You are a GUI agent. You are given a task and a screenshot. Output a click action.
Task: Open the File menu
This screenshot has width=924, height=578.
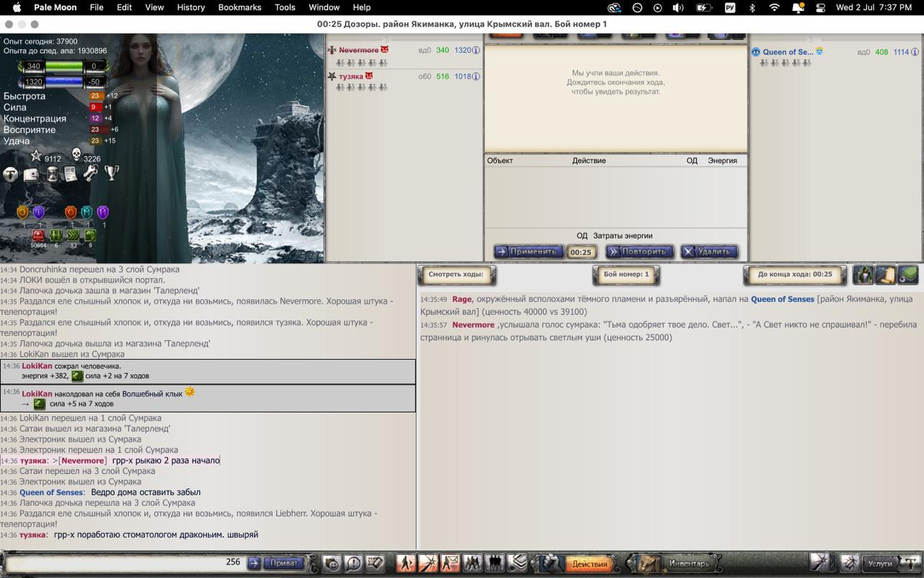point(96,7)
